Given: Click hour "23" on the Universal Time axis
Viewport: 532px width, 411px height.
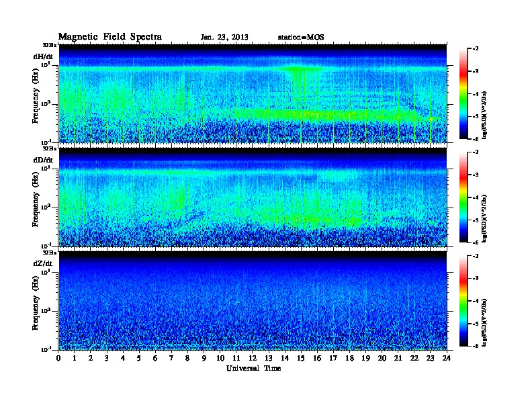Looking at the screenshot, I should click(431, 358).
